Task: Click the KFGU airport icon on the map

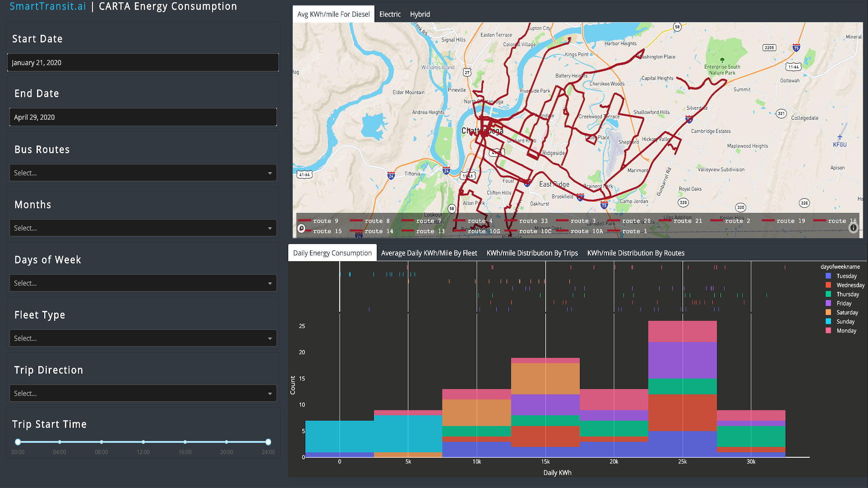Action: [x=840, y=137]
